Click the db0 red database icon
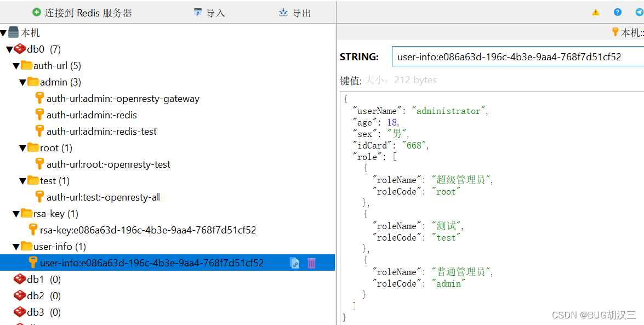 (20, 49)
